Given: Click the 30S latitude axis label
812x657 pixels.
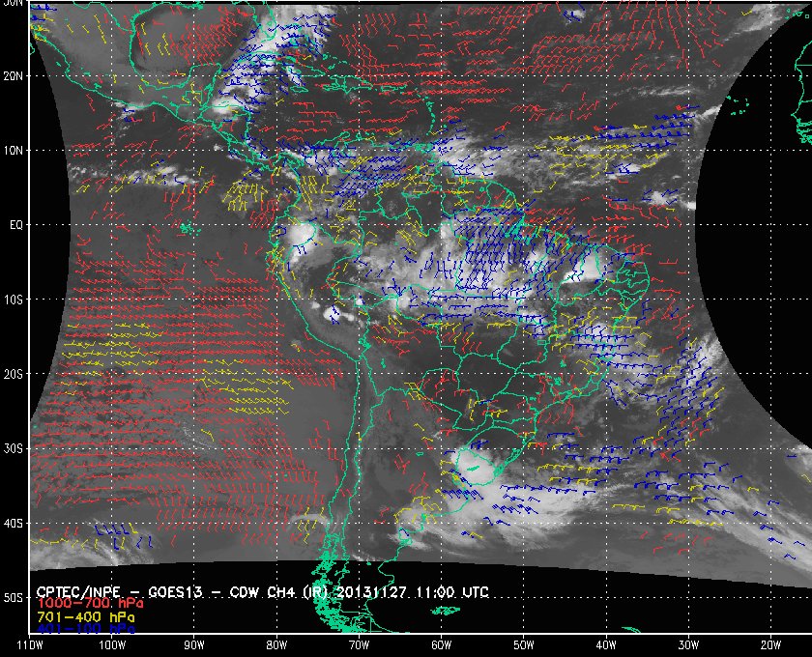Looking at the screenshot, I should point(14,448).
